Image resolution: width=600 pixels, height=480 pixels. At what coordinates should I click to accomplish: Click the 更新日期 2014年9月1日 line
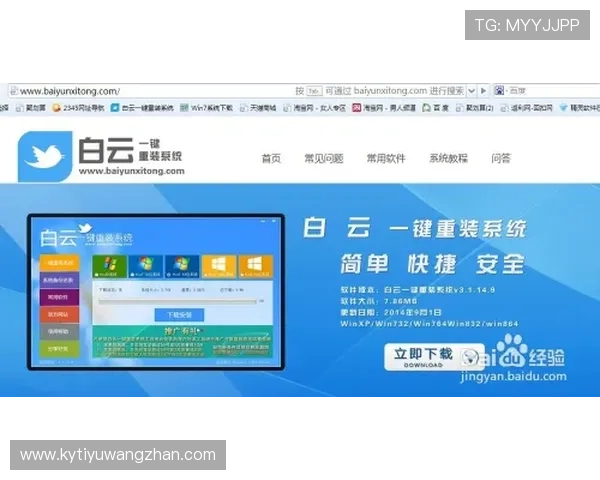(x=391, y=312)
